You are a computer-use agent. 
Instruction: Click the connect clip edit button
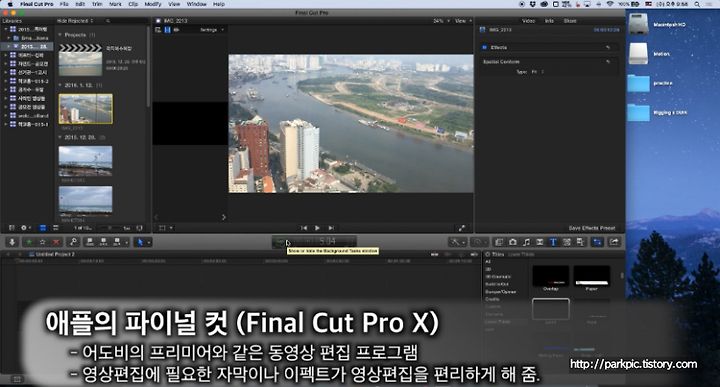[90, 242]
